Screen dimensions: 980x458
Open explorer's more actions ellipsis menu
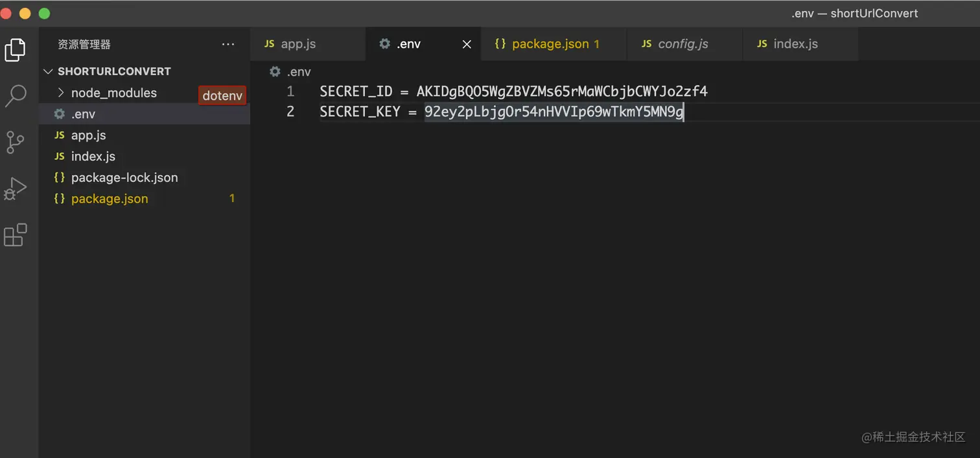228,44
